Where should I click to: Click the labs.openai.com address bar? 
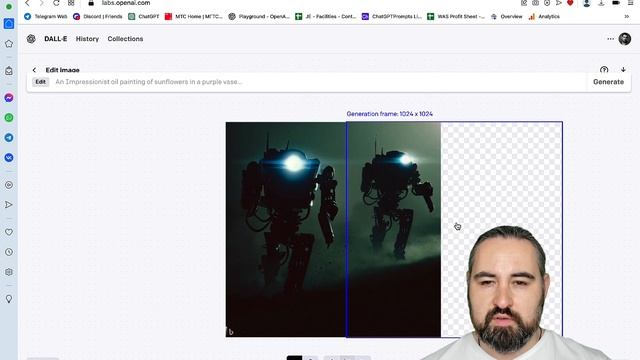tap(126, 3)
